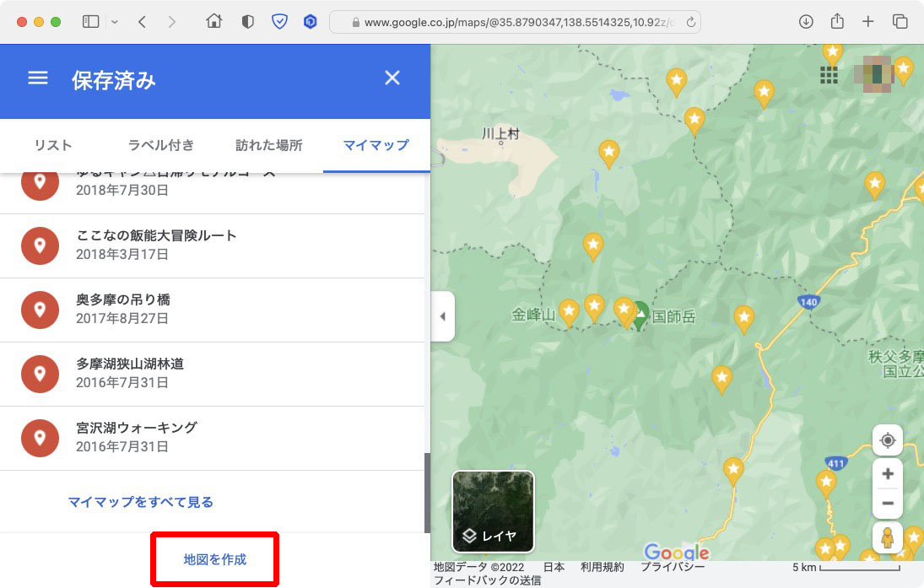Click the Street View pegman icon
This screenshot has height=588, width=924.
click(x=888, y=538)
